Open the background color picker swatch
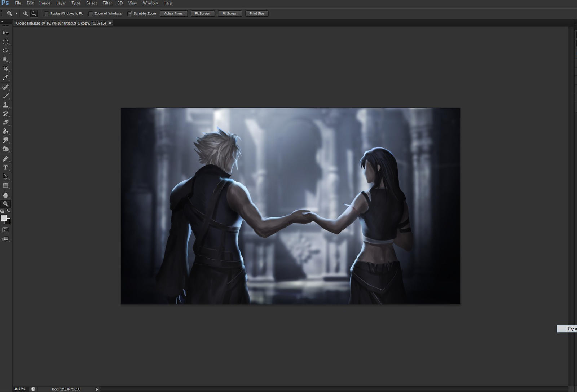 tap(8, 222)
